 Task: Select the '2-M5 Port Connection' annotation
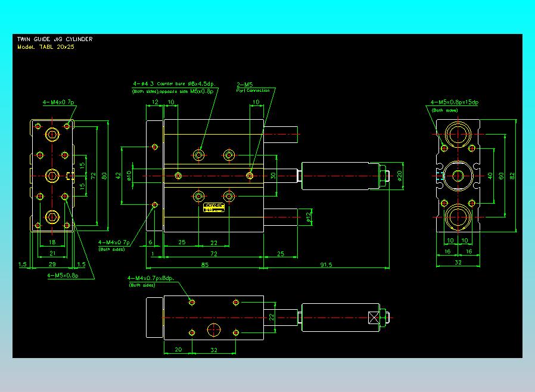[x=253, y=88]
